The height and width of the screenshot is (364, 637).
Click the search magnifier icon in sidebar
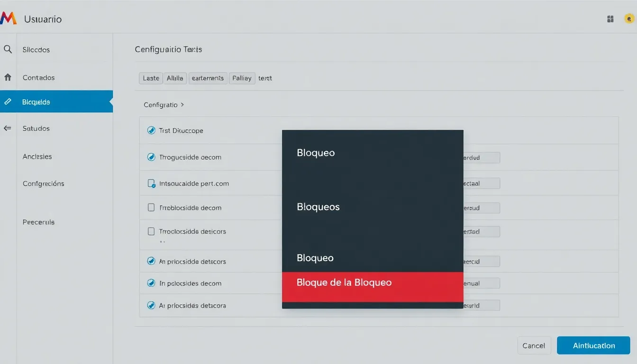(8, 49)
